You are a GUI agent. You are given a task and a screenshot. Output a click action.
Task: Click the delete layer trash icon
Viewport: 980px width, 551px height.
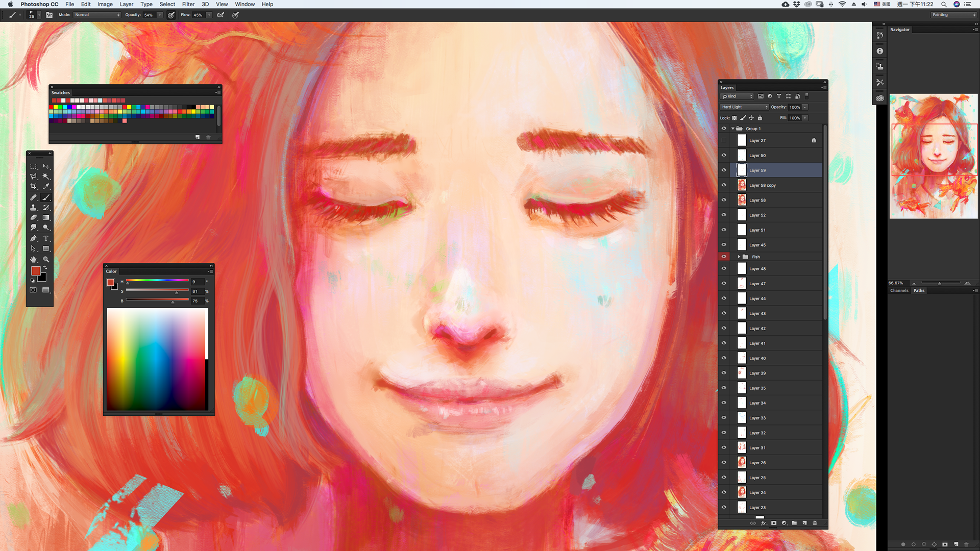pyautogui.click(x=815, y=523)
